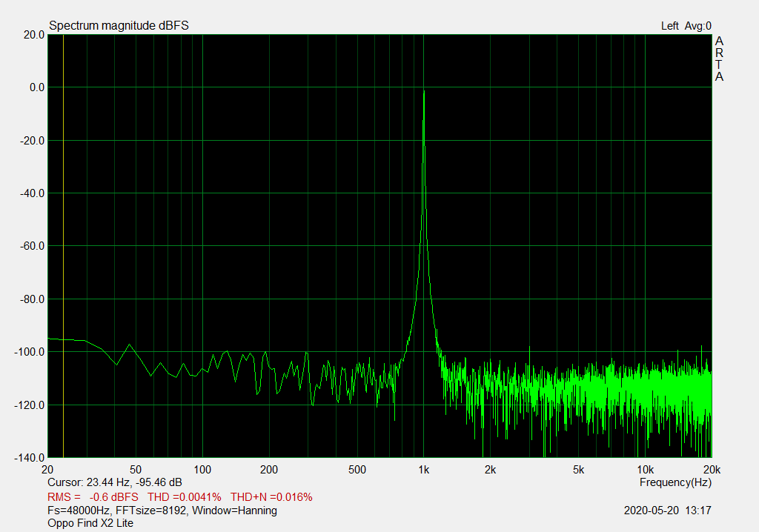Click the 0.0 label on magnitude axis

pyautogui.click(x=33, y=87)
